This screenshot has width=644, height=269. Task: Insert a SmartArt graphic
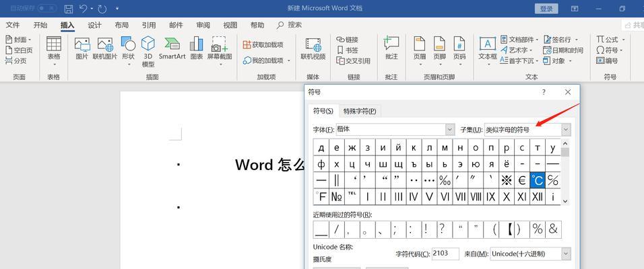[x=172, y=49]
